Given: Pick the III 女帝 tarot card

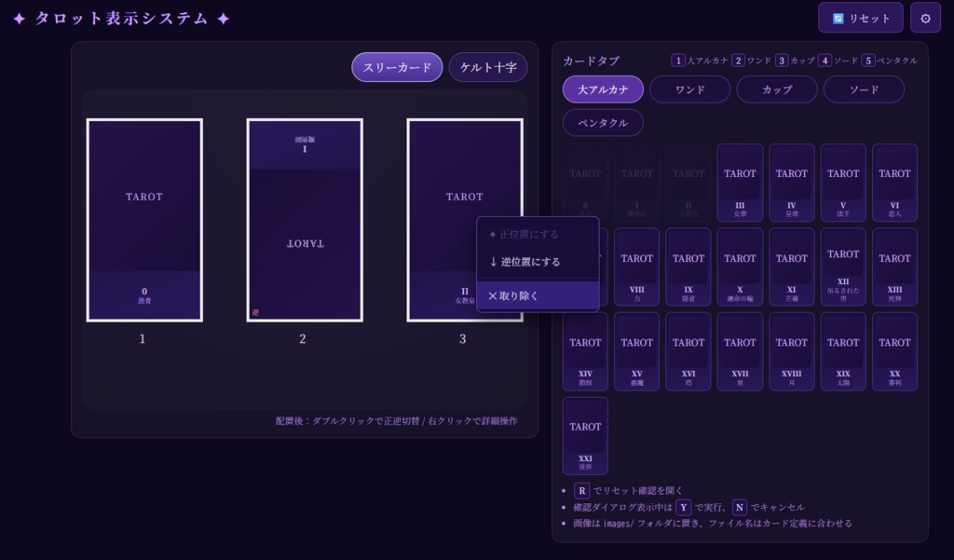Looking at the screenshot, I should 740,183.
